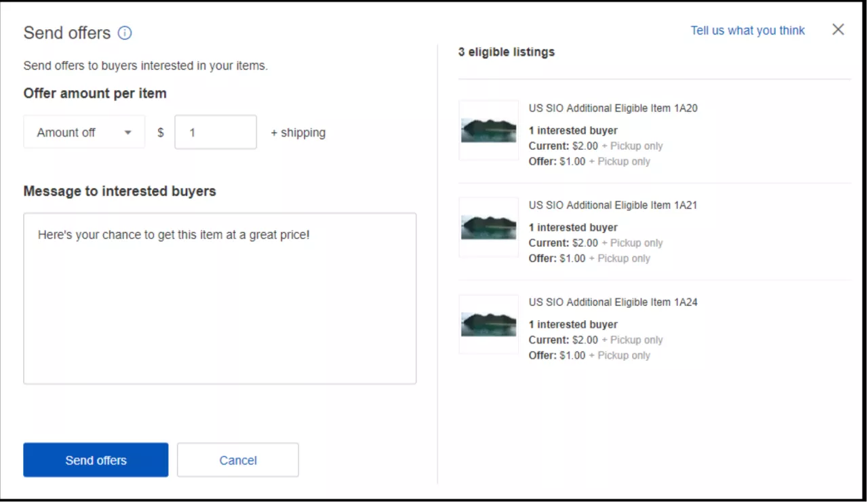868x502 pixels.
Task: Click '1 interested buyer' under item 1A24
Action: pyautogui.click(x=573, y=324)
